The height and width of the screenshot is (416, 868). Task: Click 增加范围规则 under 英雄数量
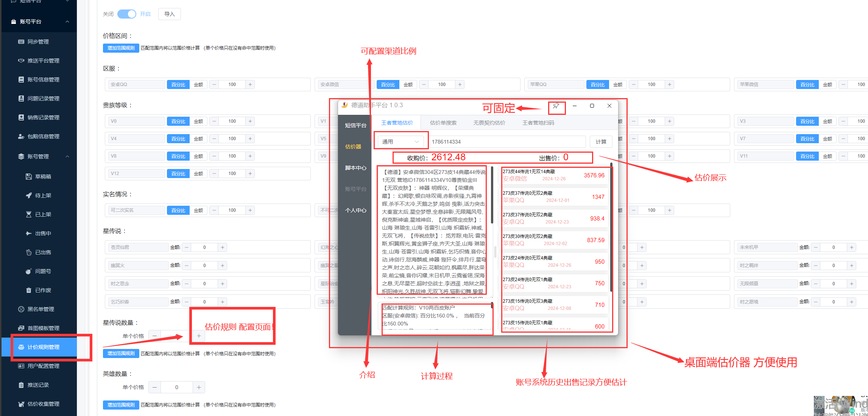click(x=121, y=405)
